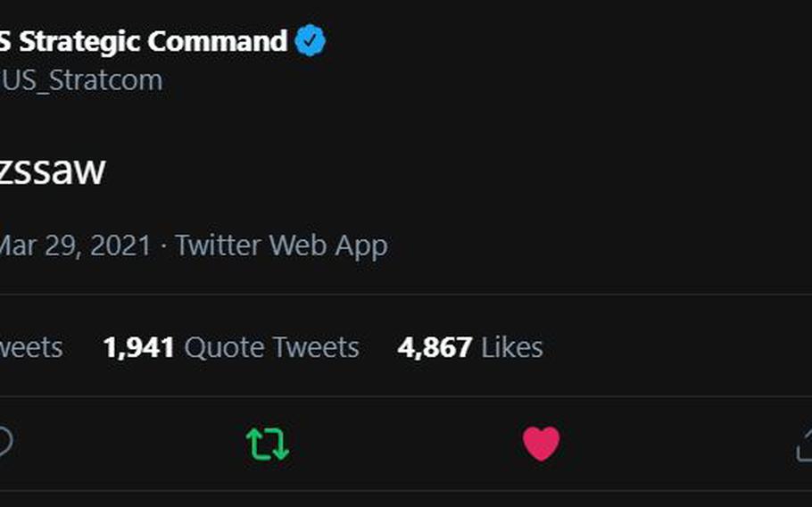
Task: Open the US Strategic Command profile name
Action: point(144,41)
